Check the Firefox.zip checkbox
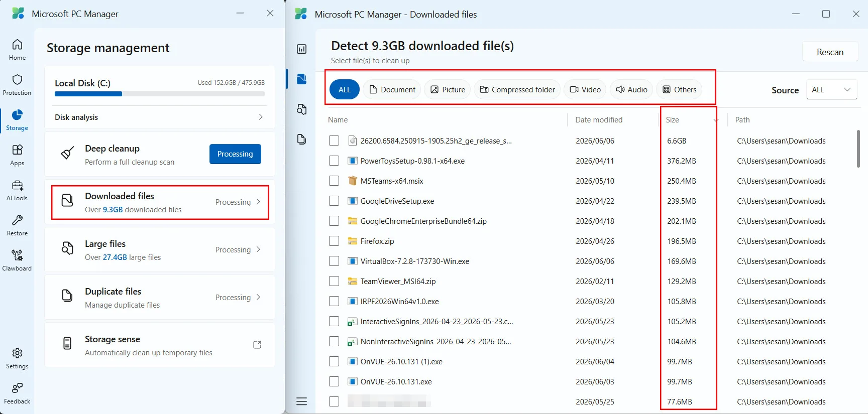868x414 pixels. pyautogui.click(x=334, y=241)
